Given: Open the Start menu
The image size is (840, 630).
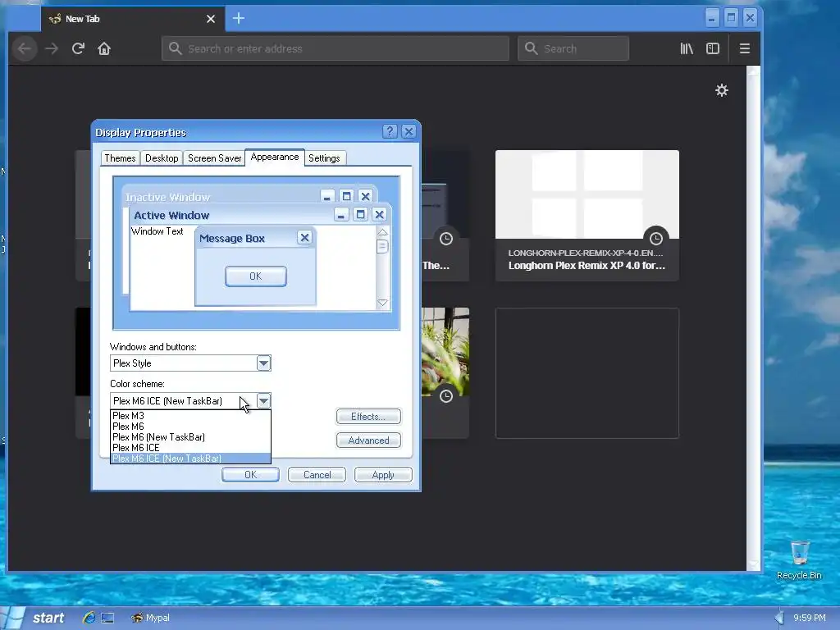Looking at the screenshot, I should pos(35,618).
